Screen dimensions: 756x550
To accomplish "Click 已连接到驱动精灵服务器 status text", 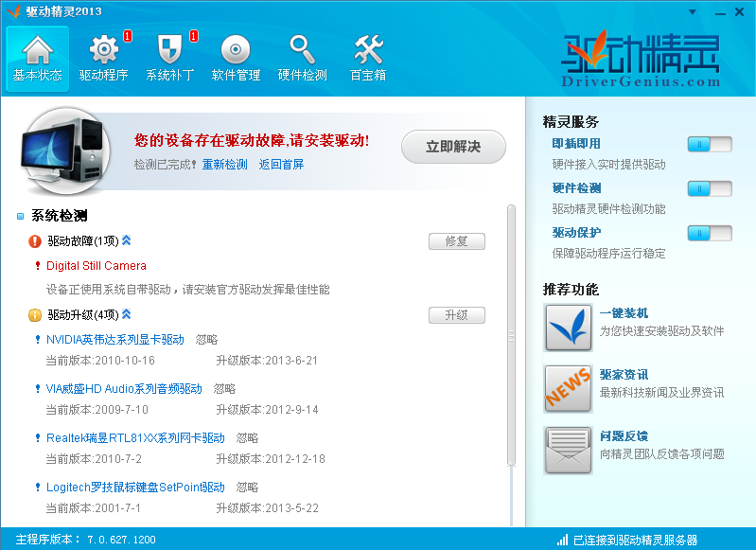I will point(636,540).
